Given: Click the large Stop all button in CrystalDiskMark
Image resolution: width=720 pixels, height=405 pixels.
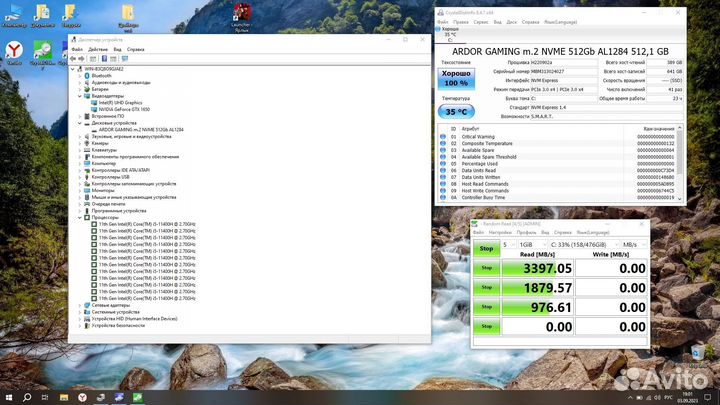Looking at the screenshot, I should tap(486, 248).
